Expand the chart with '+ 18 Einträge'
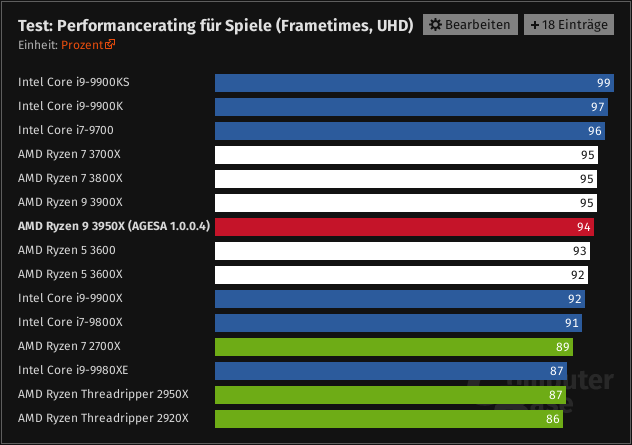Screen dimensions: 632x445 [x=569, y=25]
